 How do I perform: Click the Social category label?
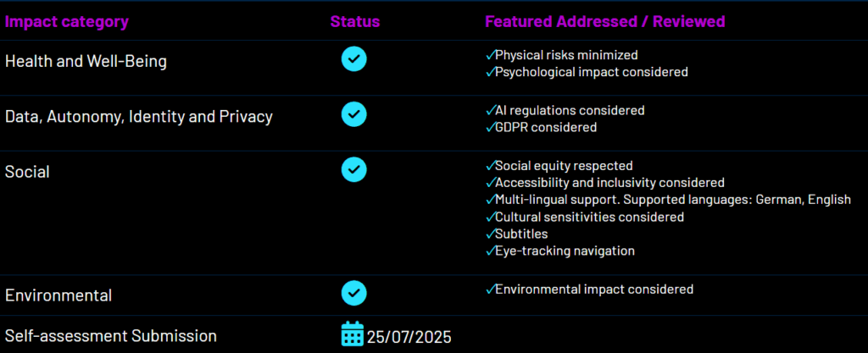click(x=27, y=172)
